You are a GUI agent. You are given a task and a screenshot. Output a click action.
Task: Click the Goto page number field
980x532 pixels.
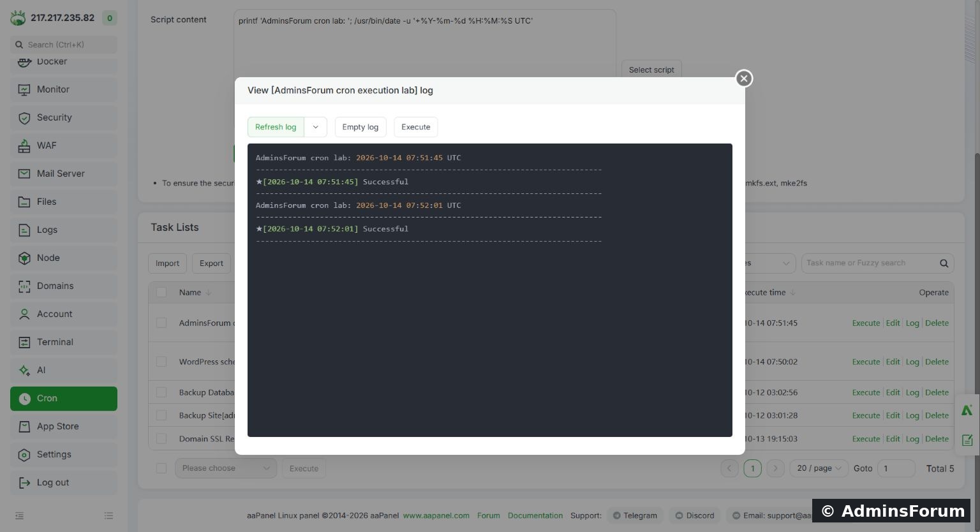(x=896, y=468)
